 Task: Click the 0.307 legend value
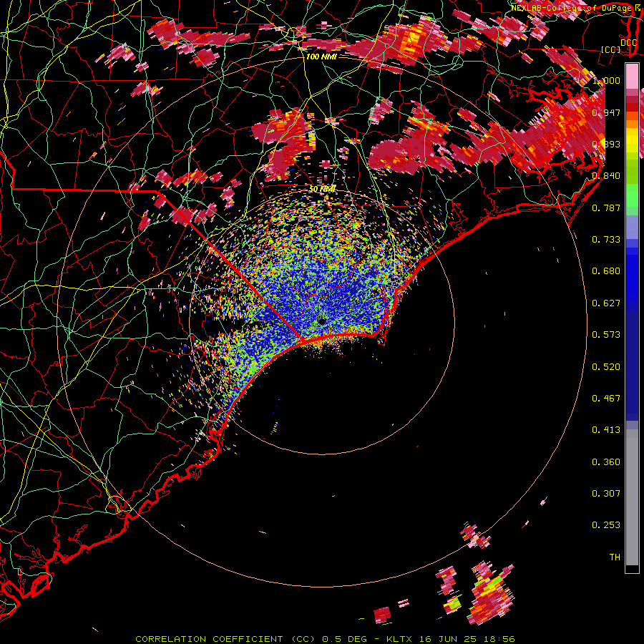[x=606, y=494]
